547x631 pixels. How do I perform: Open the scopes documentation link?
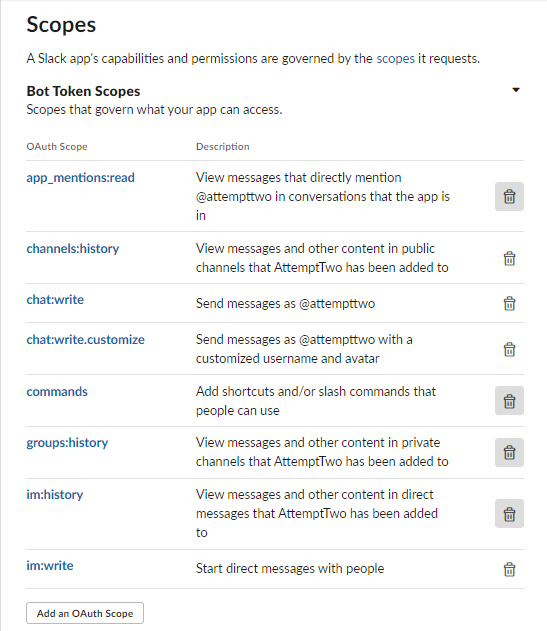[395, 59]
